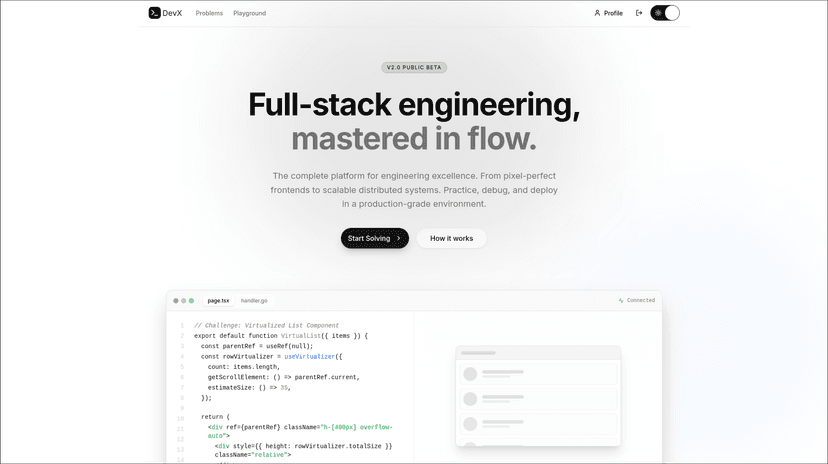This screenshot has height=464, width=828.
Task: Click the person icon beside Profile
Action: pyautogui.click(x=597, y=13)
